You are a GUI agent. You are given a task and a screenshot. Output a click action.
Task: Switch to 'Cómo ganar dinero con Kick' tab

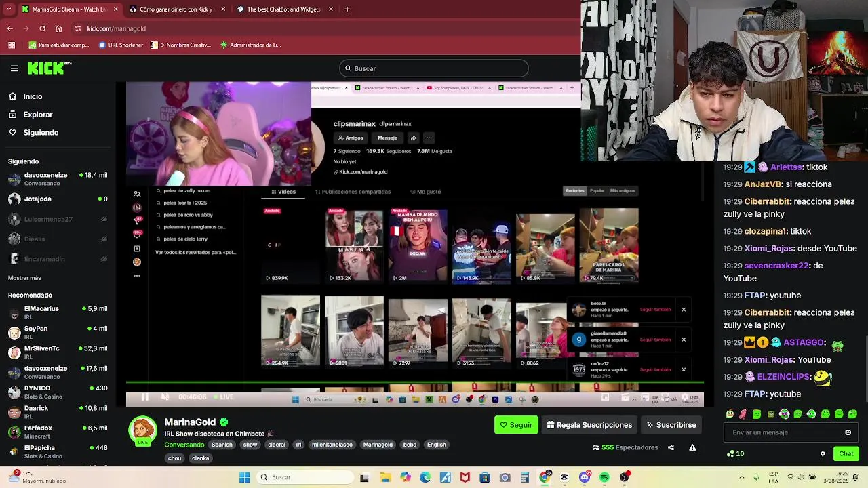[176, 9]
